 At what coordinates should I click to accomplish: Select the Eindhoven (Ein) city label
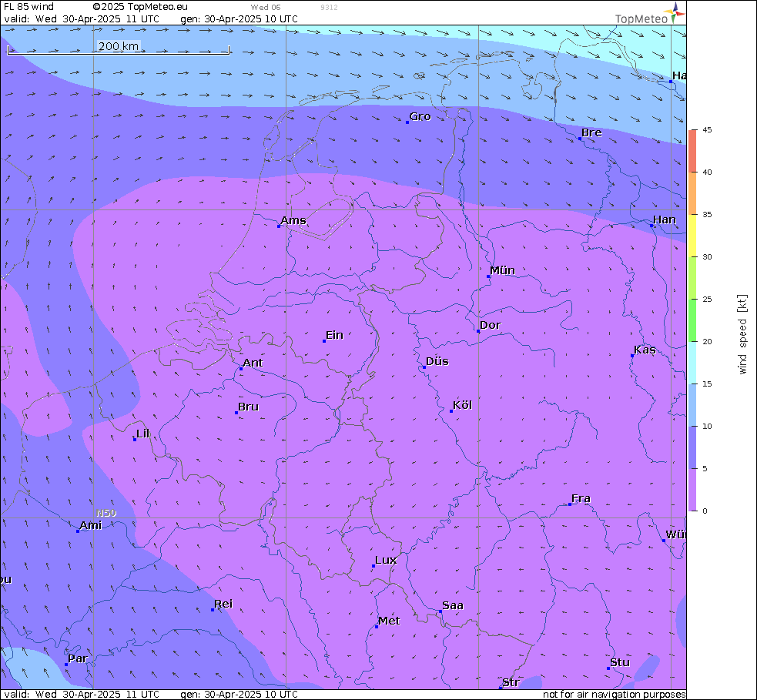334,335
